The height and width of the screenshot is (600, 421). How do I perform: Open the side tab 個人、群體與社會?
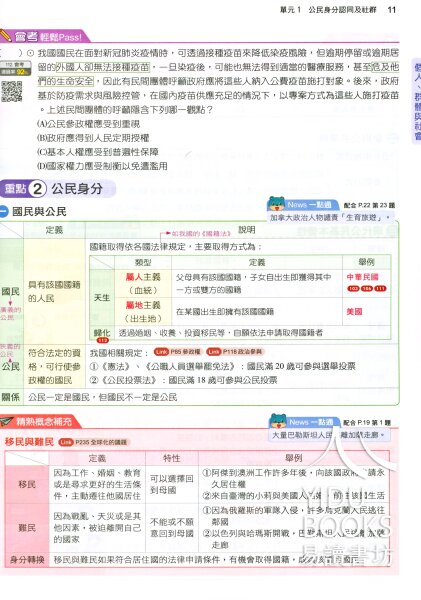click(x=416, y=101)
